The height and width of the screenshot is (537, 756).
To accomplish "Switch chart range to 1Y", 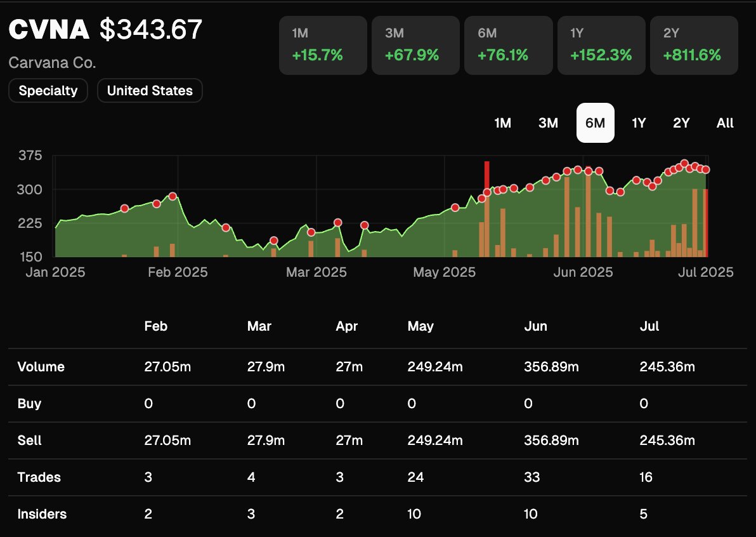I will pyautogui.click(x=639, y=123).
